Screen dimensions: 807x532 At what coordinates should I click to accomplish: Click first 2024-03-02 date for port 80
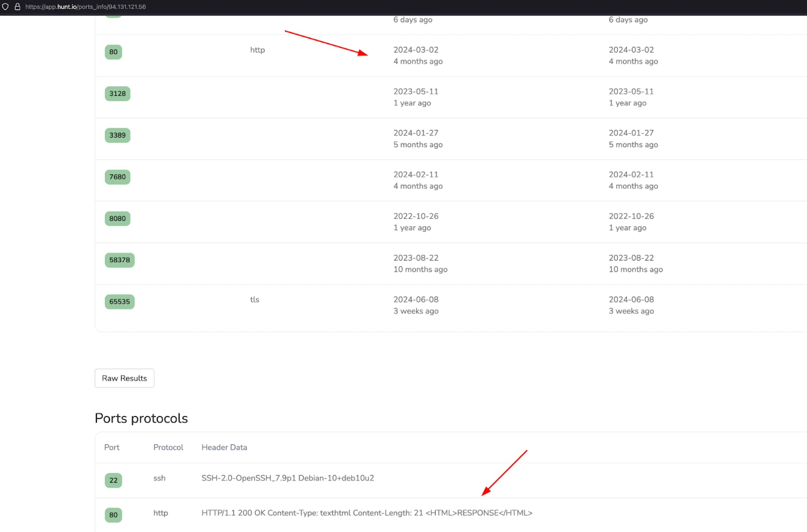tap(416, 50)
